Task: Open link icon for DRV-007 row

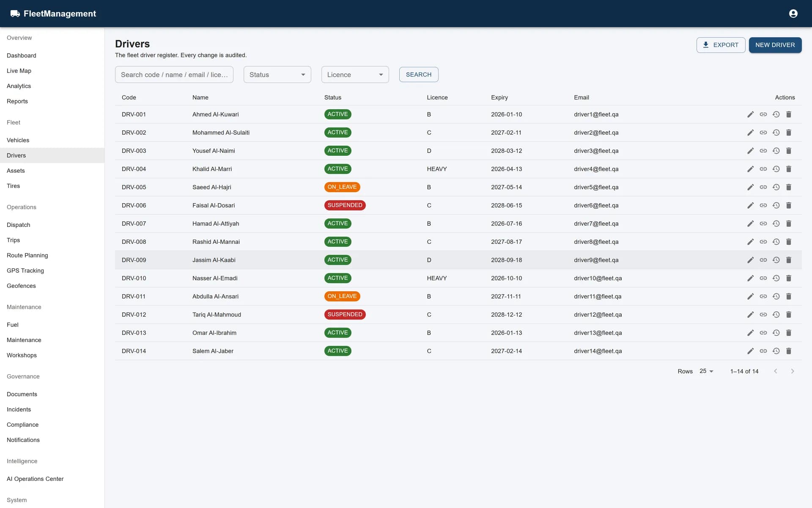Action: point(763,224)
